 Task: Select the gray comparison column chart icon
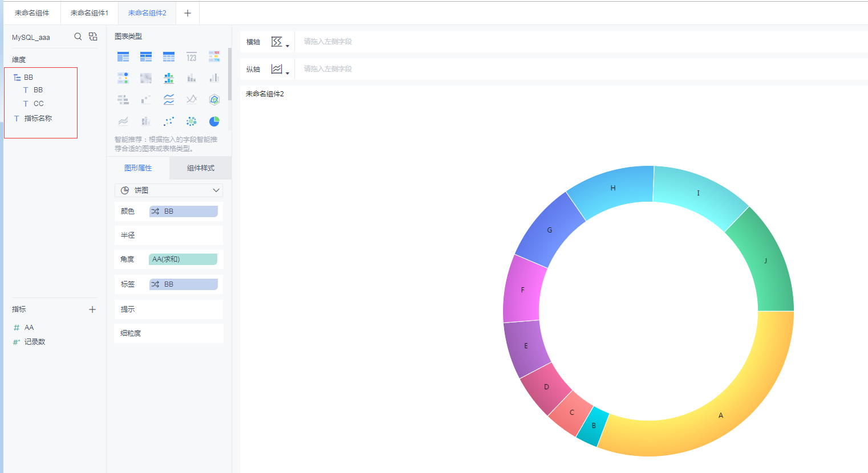click(x=214, y=78)
